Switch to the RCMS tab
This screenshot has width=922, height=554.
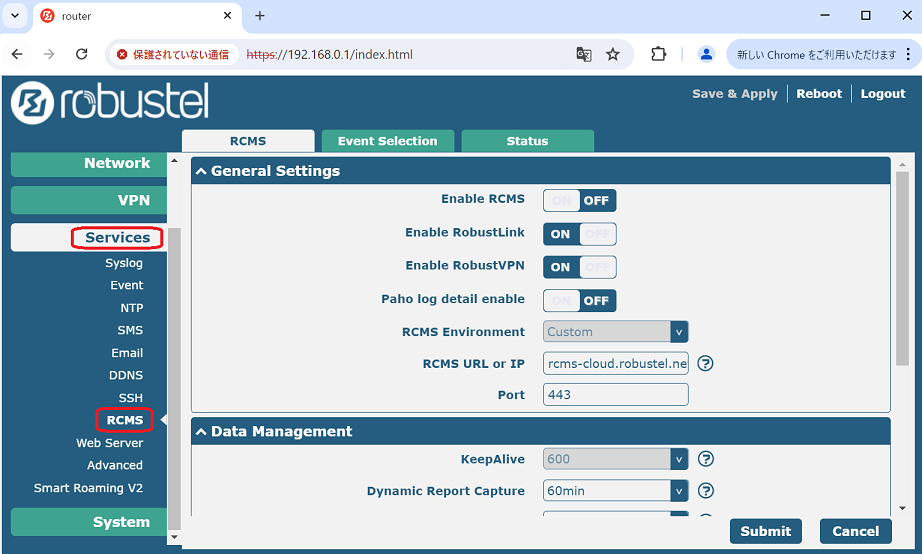248,141
